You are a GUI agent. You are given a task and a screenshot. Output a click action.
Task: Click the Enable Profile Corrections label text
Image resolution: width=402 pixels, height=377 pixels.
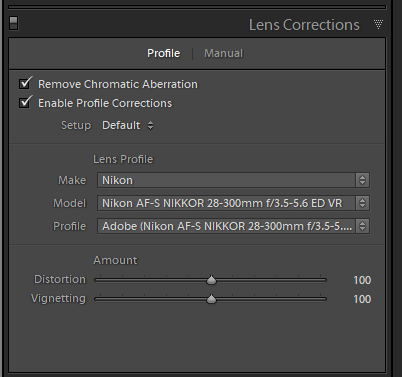[105, 103]
